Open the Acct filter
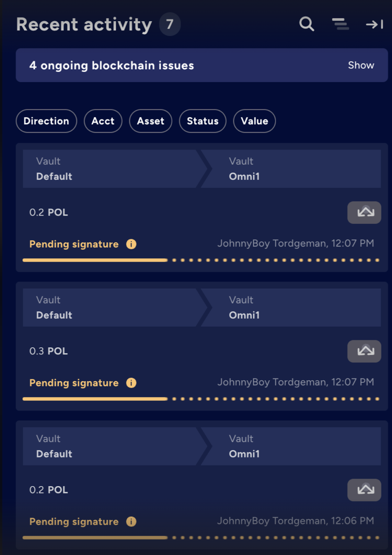This screenshot has height=555, width=392. [x=103, y=121]
